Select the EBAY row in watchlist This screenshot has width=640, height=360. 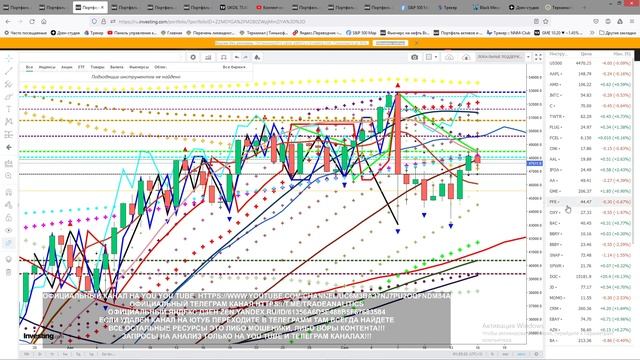click(x=590, y=319)
